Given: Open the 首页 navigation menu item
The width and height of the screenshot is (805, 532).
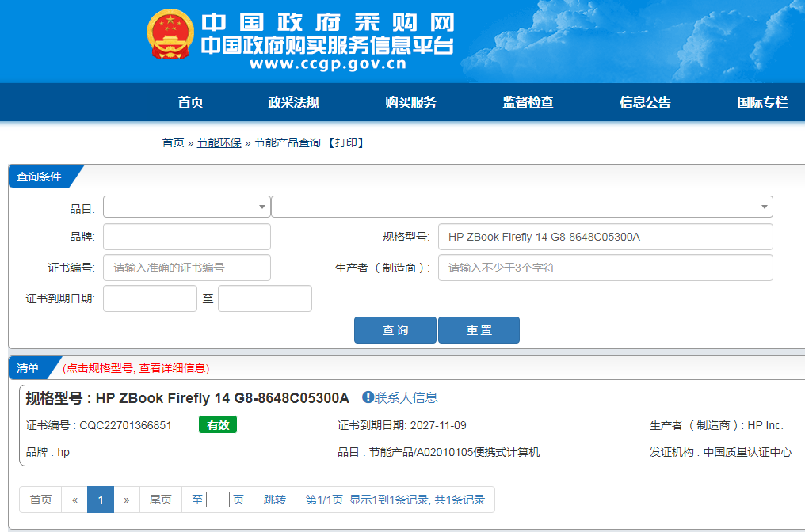Looking at the screenshot, I should point(190,102).
